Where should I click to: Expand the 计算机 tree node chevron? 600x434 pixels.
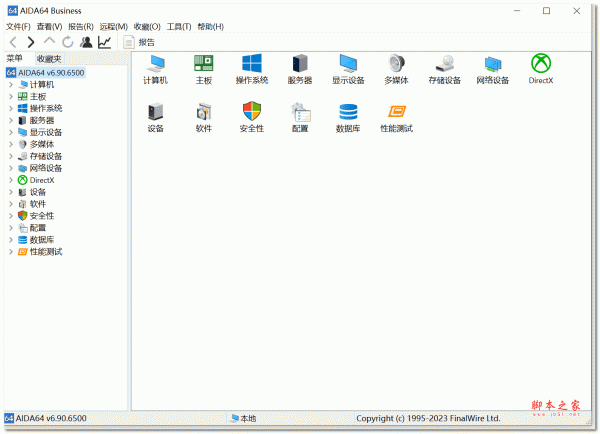(x=11, y=85)
